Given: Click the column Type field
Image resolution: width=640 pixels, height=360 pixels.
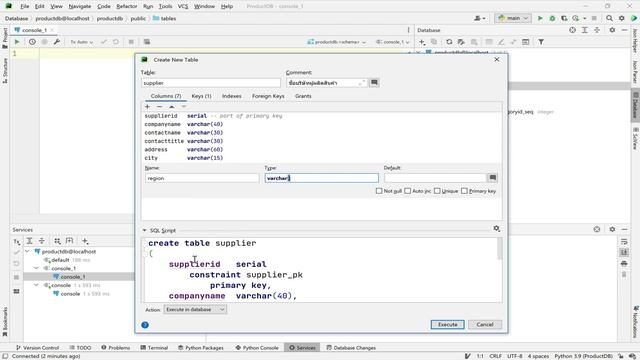Looking at the screenshot, I should 321,178.
